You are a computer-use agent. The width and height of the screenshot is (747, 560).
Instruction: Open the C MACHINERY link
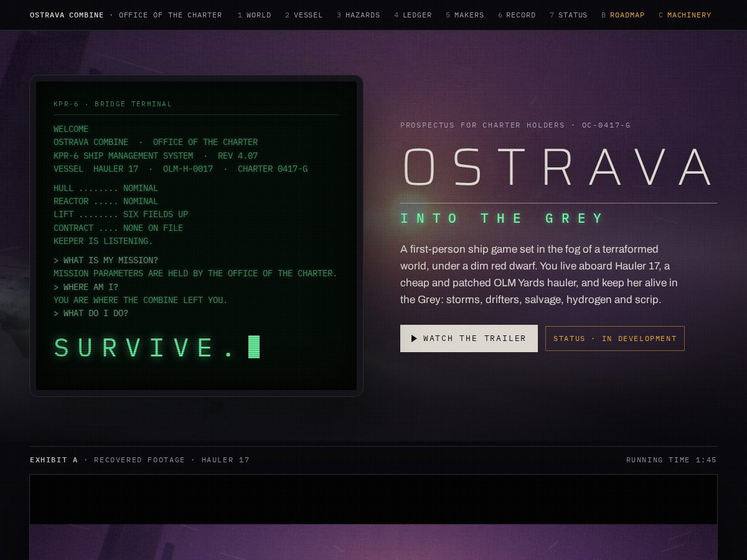(x=685, y=15)
